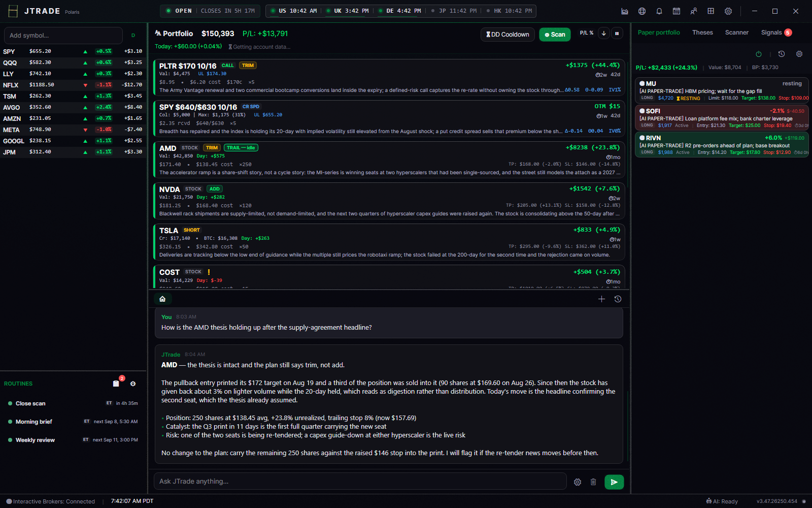
Task: Open the grid layout icon
Action: [x=711, y=11]
